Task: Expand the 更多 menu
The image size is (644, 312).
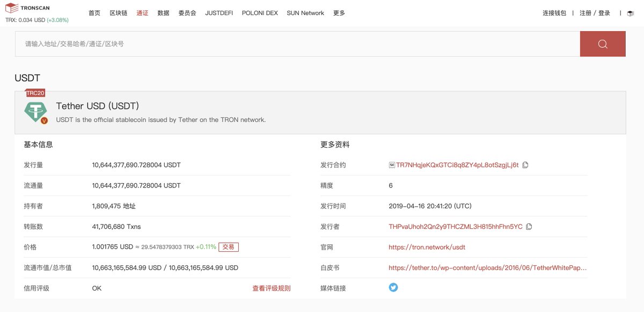Action: coord(339,13)
